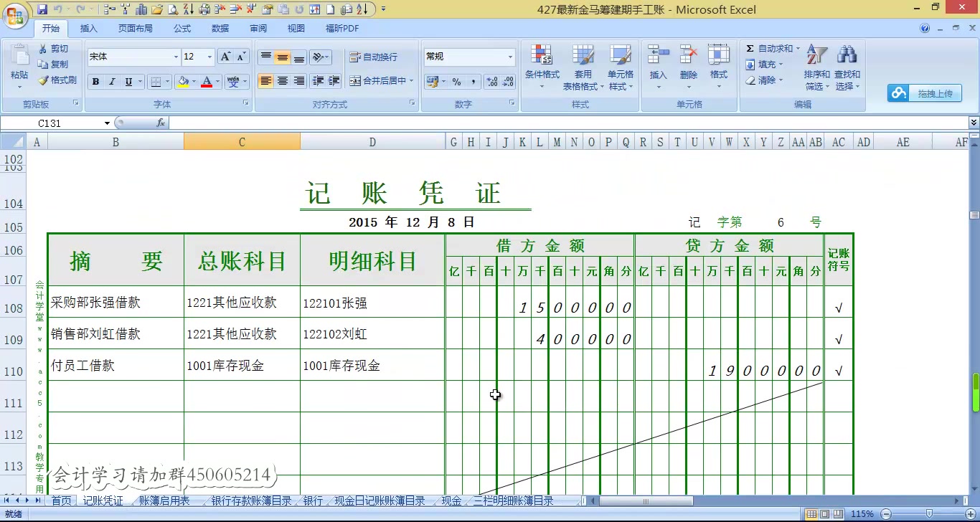This screenshot has width=980, height=522.
Task: Toggle Bold formatting
Action: click(x=95, y=82)
